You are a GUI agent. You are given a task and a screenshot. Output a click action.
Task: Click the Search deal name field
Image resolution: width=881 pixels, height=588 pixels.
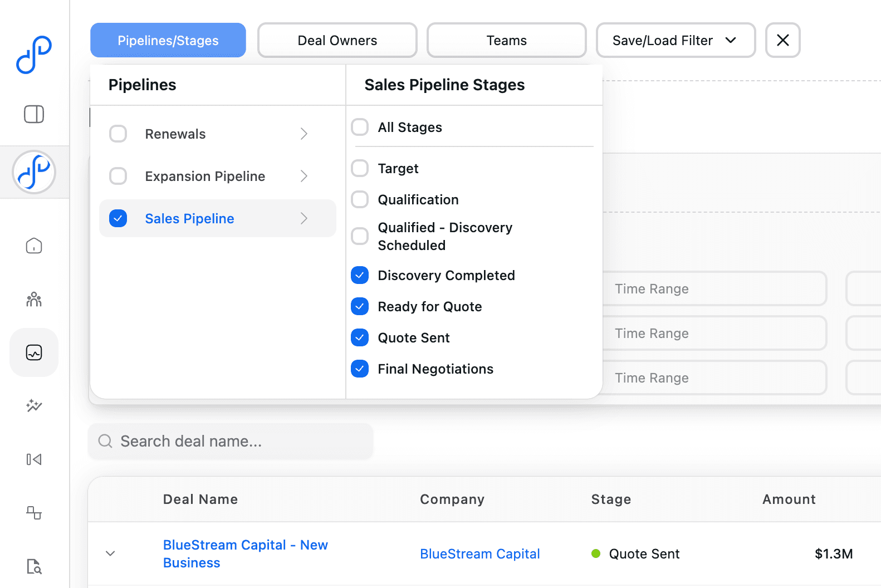(x=231, y=441)
